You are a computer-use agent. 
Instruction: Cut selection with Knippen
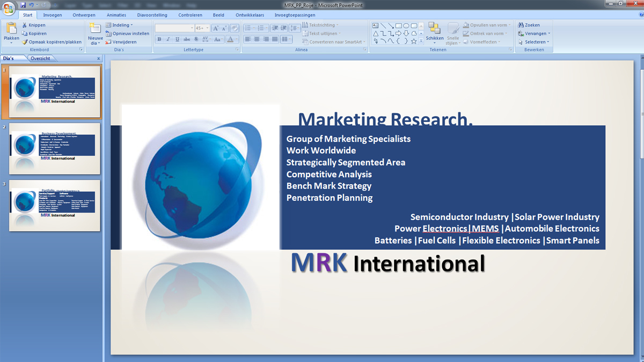point(33,25)
